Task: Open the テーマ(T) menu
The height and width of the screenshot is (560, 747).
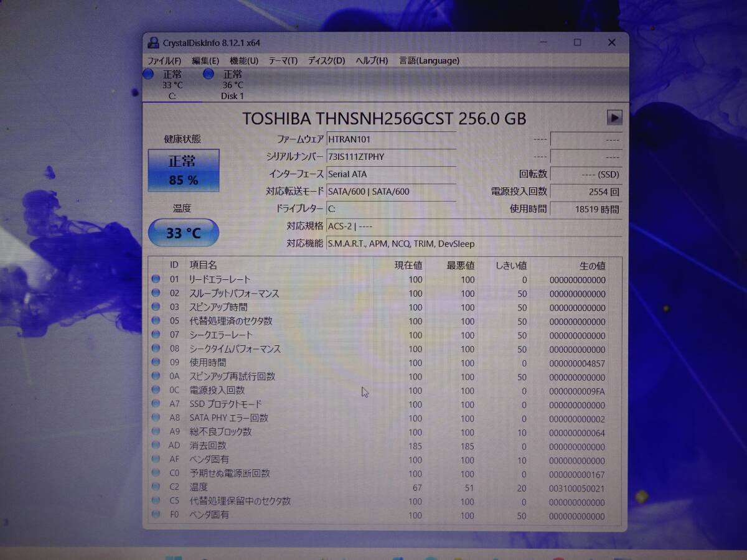Action: [283, 60]
